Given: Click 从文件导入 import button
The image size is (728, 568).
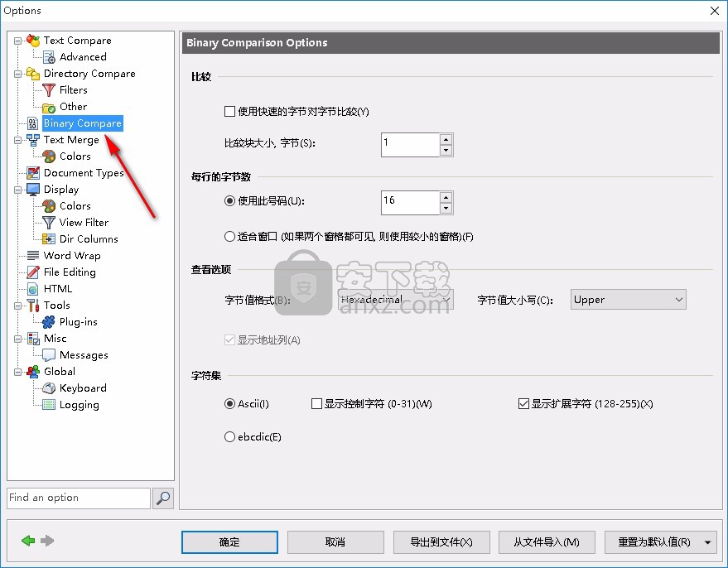Looking at the screenshot, I should 547,542.
